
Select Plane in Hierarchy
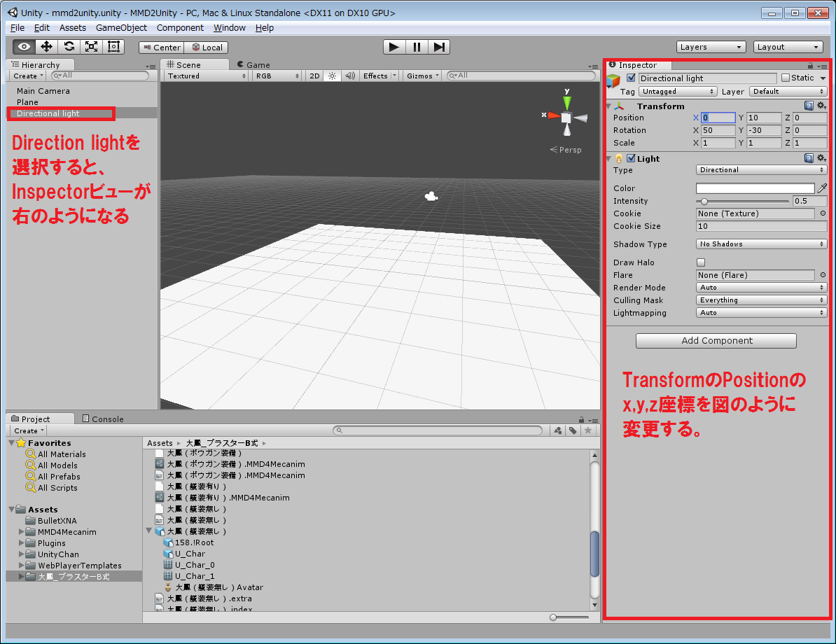pyautogui.click(x=27, y=102)
